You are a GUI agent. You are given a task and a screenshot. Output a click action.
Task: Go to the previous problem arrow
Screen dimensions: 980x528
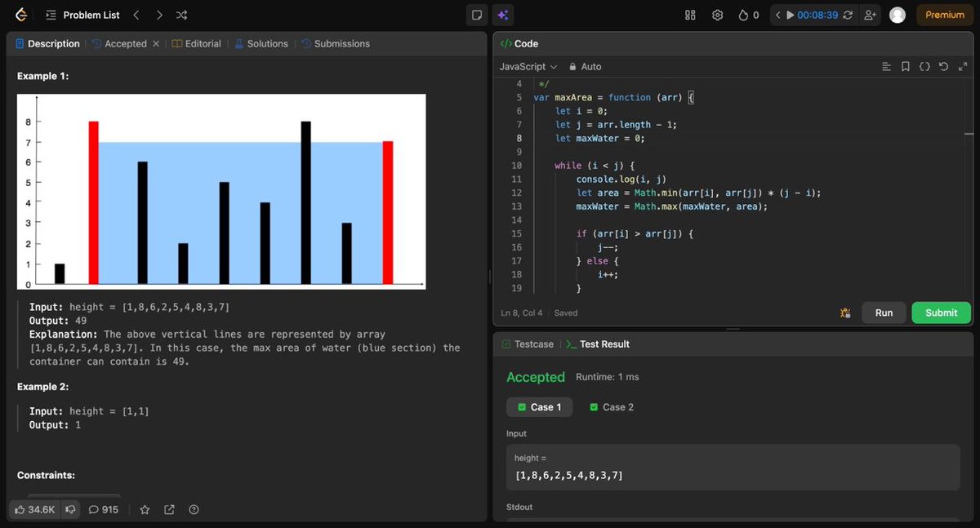click(136, 15)
